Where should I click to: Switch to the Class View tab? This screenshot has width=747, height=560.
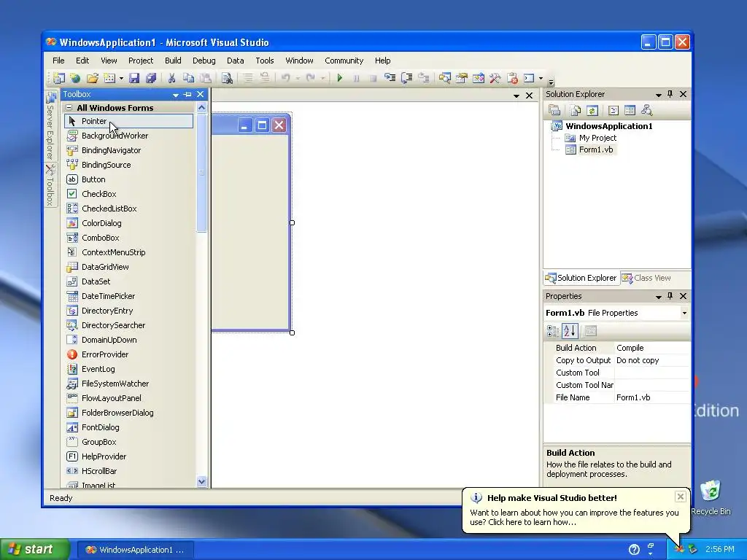coord(646,278)
